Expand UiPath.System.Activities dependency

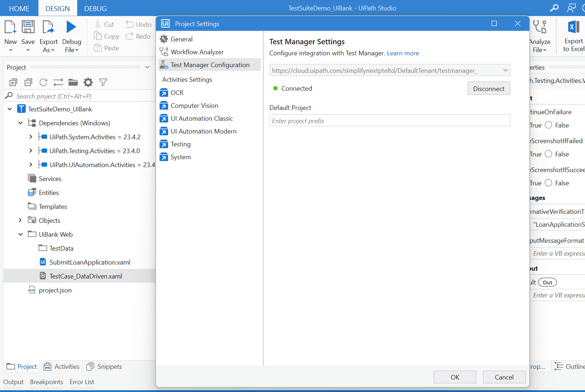[x=31, y=137]
